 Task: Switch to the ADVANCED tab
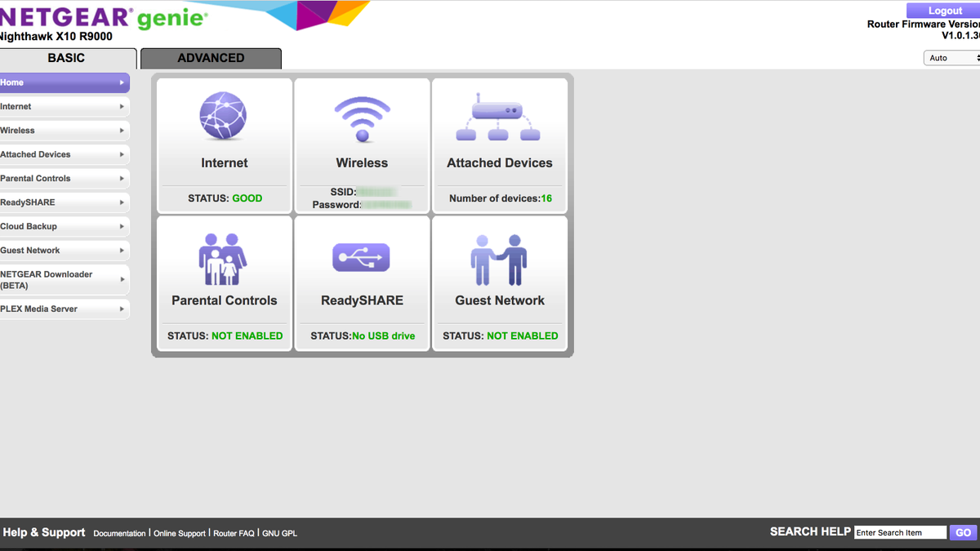click(211, 58)
